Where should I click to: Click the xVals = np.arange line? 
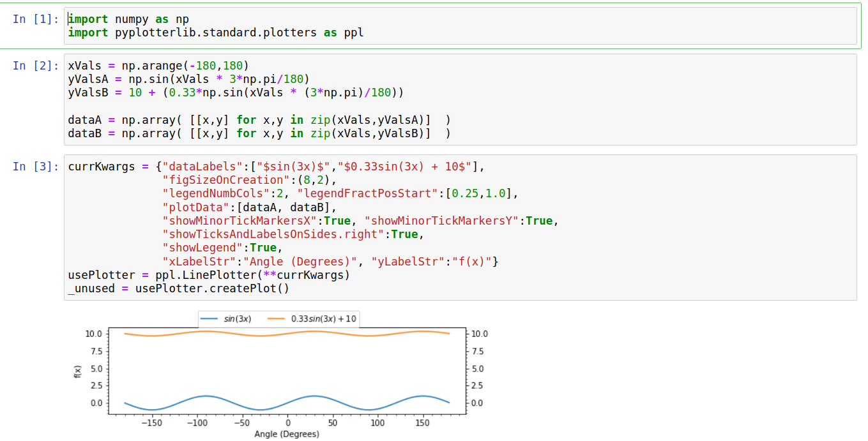158,66
